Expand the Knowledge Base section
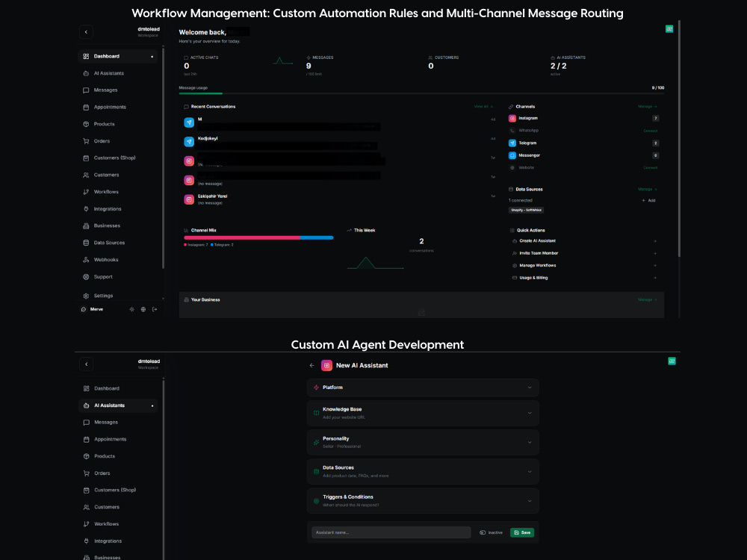Image resolution: width=747 pixels, height=560 pixels. [x=423, y=414]
